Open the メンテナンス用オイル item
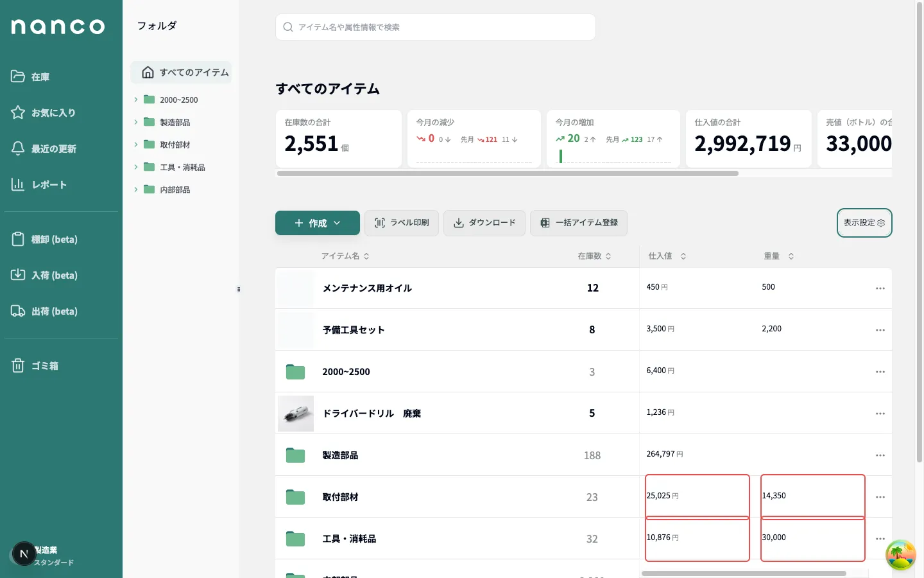The image size is (924, 578). (x=367, y=288)
